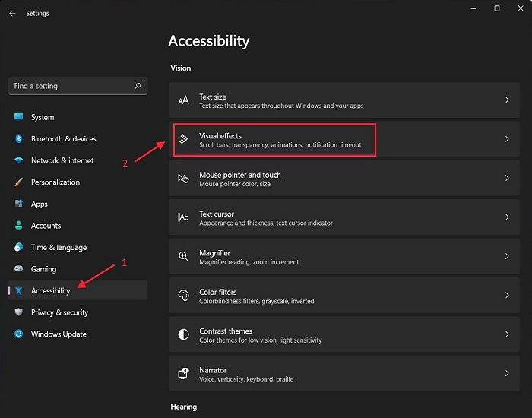532x418 pixels.
Task: Click the Personalization paintbrush icon
Action: (x=19, y=182)
